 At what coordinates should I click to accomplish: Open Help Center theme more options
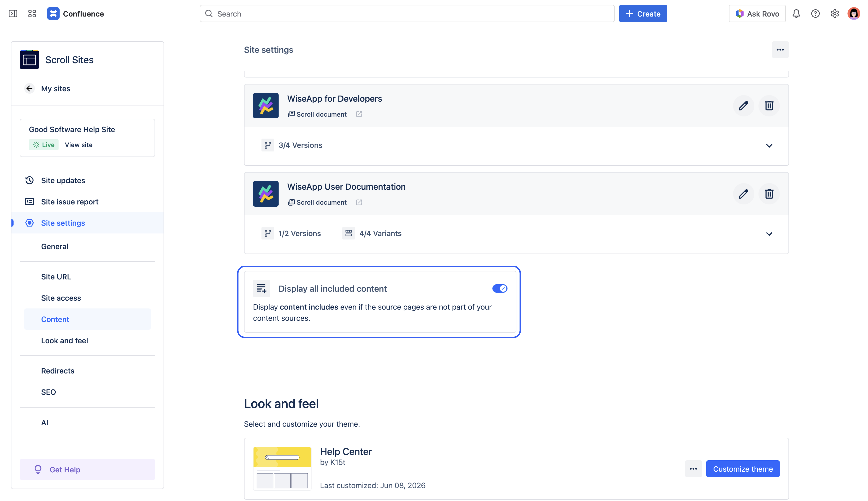point(693,469)
